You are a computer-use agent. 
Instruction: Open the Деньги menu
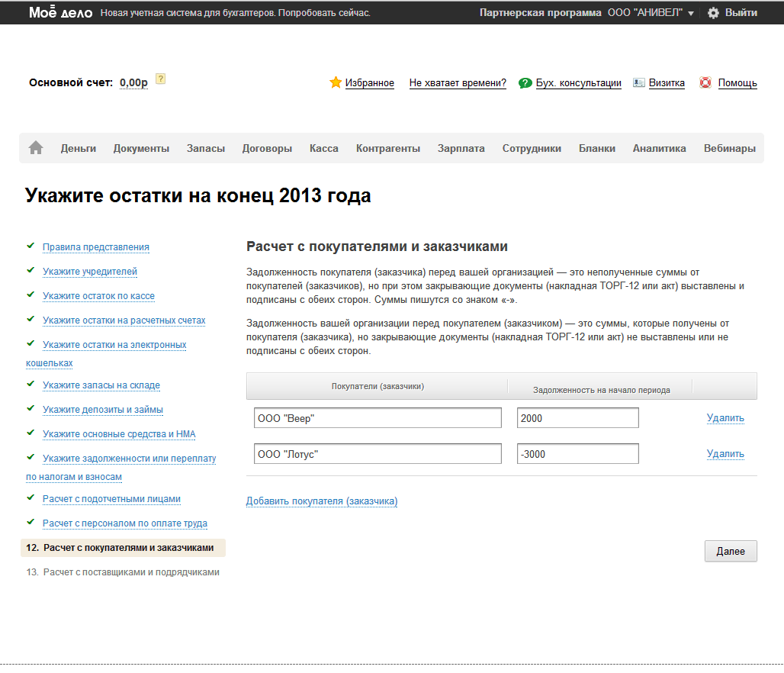point(79,148)
